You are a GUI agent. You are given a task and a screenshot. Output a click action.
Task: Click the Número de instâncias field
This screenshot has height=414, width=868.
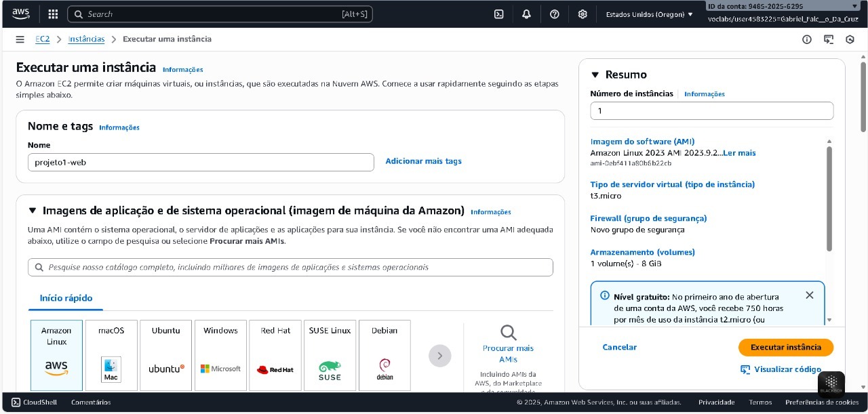(711, 111)
